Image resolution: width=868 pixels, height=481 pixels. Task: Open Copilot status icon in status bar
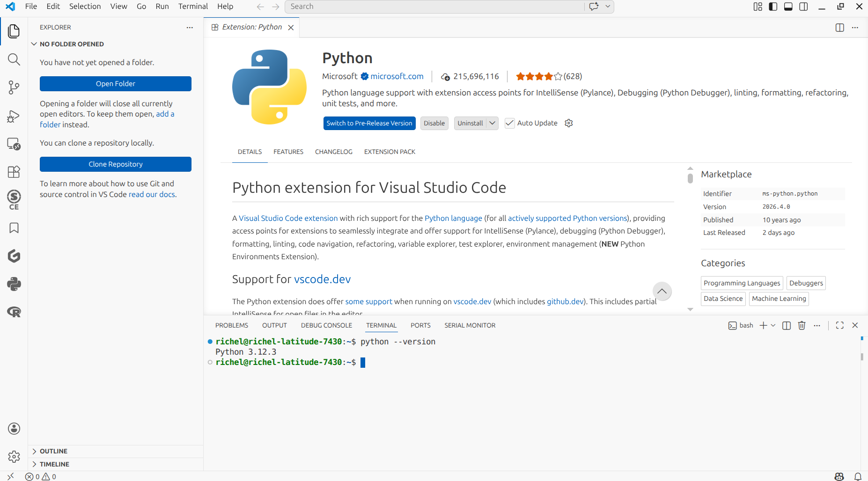[839, 476]
